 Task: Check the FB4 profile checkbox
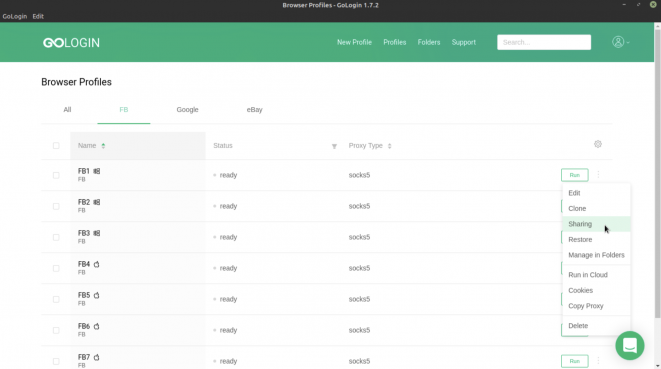coord(56,268)
